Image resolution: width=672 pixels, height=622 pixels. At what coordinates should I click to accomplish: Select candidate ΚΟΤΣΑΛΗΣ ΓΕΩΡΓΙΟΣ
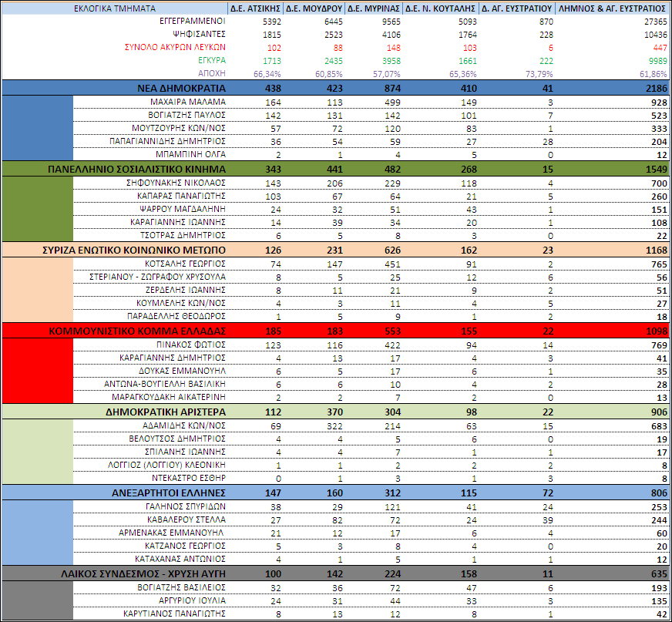pos(185,264)
